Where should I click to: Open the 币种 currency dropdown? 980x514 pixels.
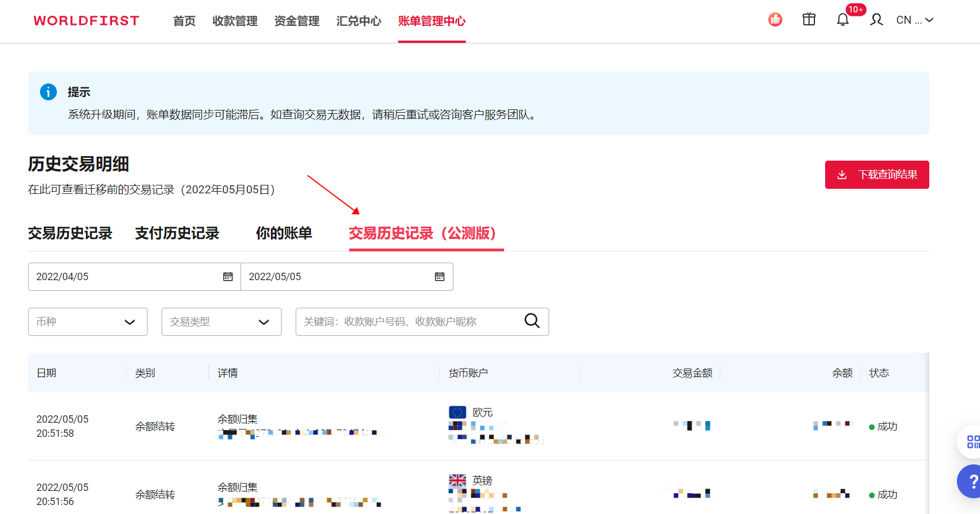[87, 321]
